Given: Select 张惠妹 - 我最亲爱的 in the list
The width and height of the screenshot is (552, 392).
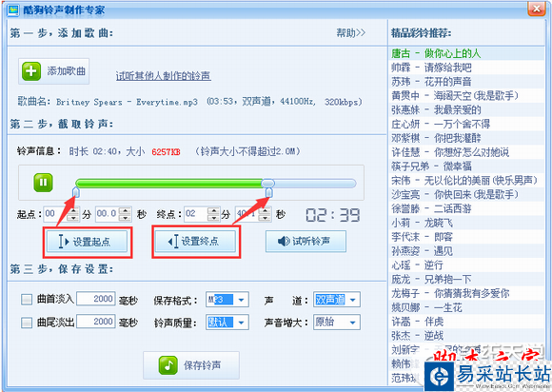Looking at the screenshot, I should tap(466, 109).
